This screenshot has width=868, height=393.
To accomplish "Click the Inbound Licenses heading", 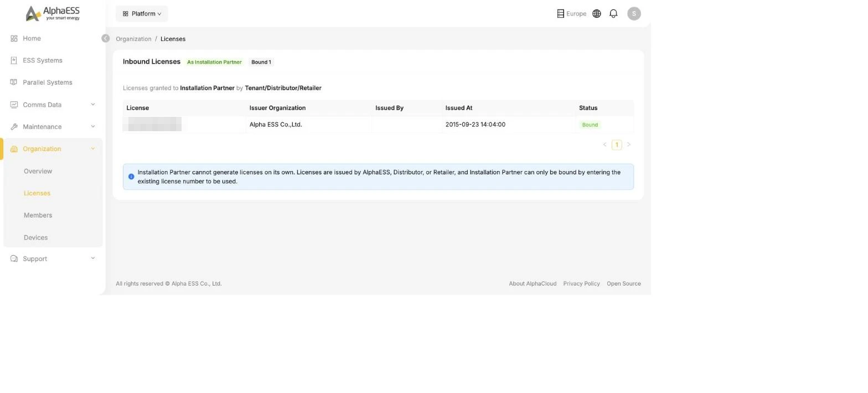I will click(152, 61).
